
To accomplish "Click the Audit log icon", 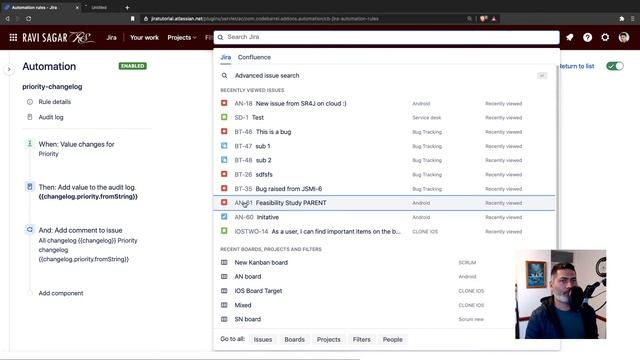I will 30,117.
